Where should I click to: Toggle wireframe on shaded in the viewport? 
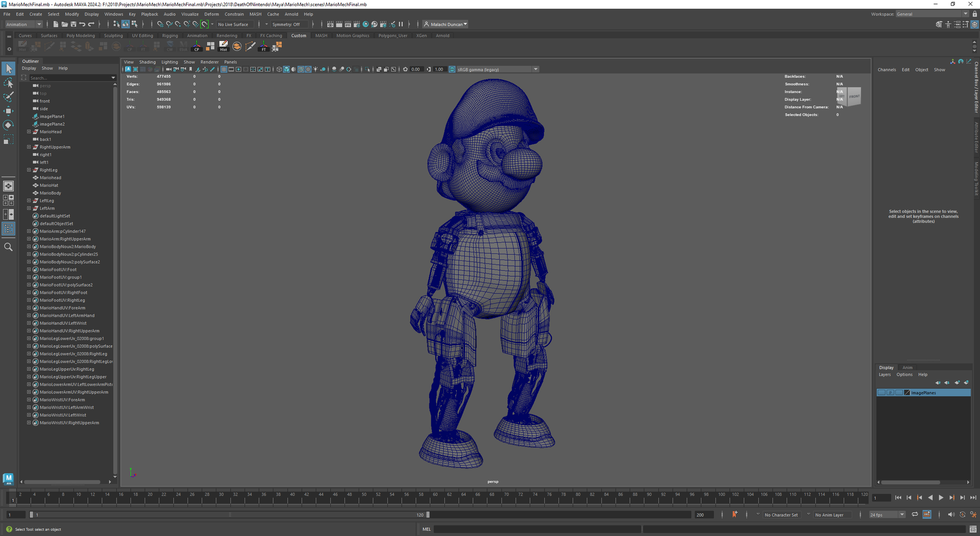coord(301,69)
